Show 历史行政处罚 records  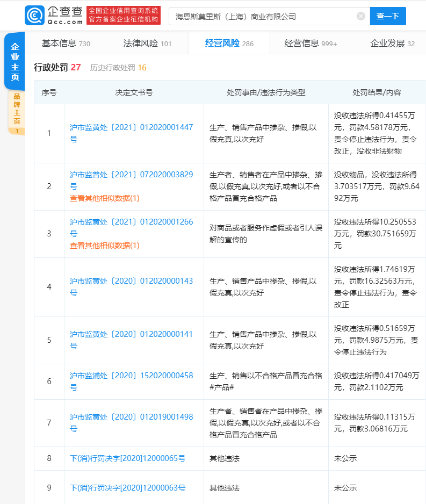point(118,68)
